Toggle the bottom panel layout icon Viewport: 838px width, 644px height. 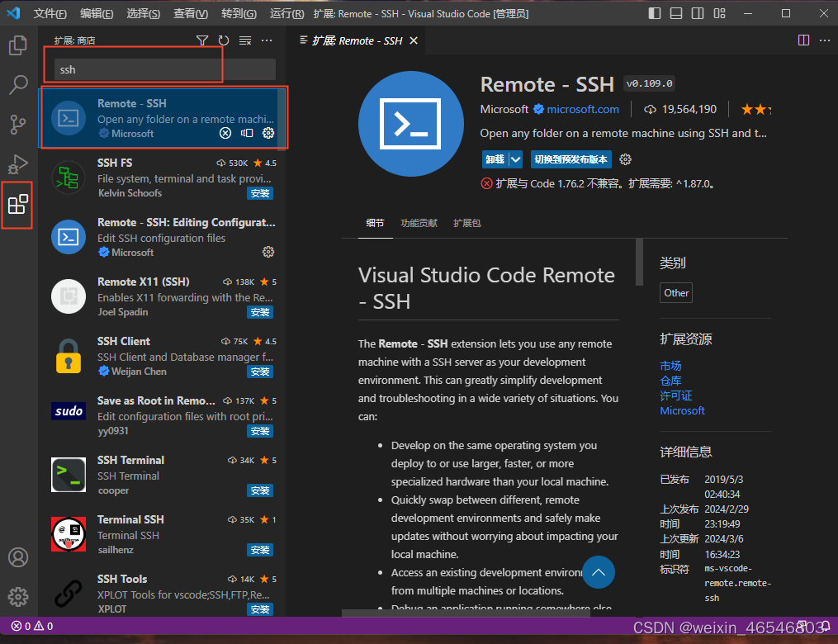(x=676, y=13)
